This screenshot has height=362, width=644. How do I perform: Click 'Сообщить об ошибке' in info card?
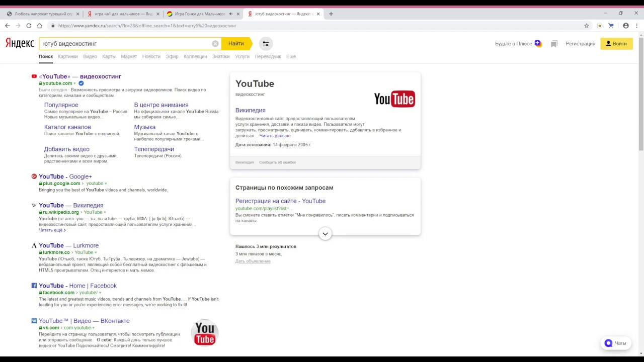[x=277, y=162]
